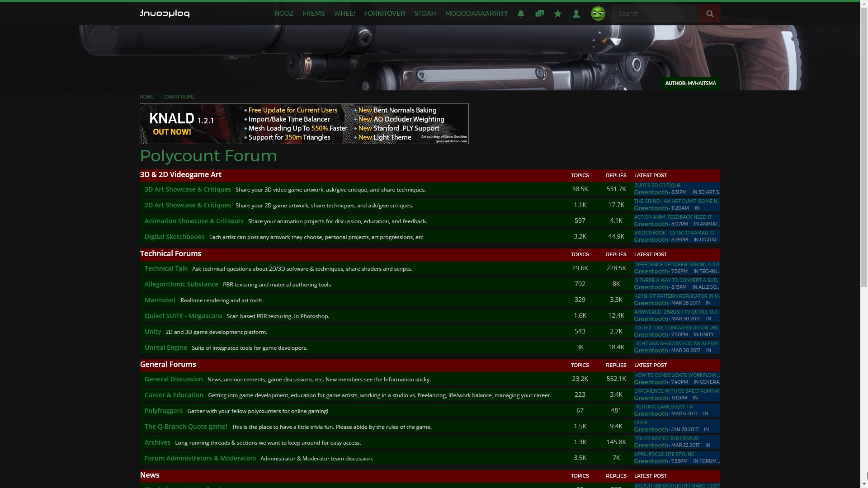Open the MOOOOAAAARRR!!! menu item
This screenshot has height=488, width=868.
[x=476, y=14]
